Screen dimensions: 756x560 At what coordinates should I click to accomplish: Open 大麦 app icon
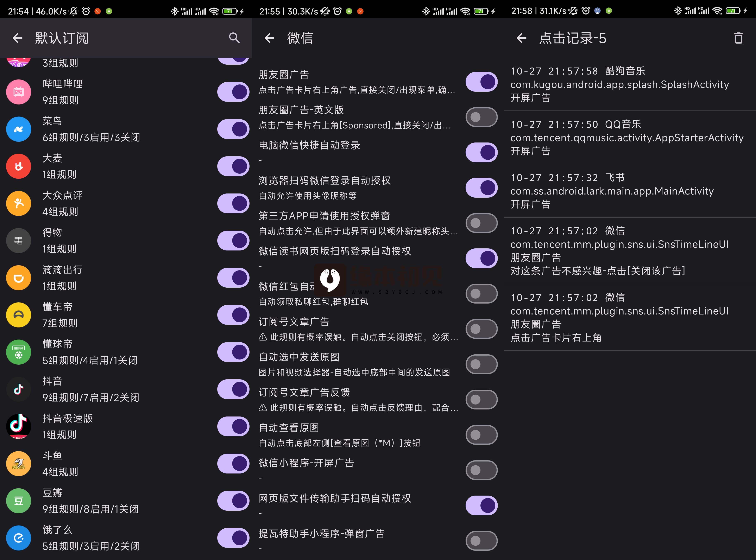19,166
